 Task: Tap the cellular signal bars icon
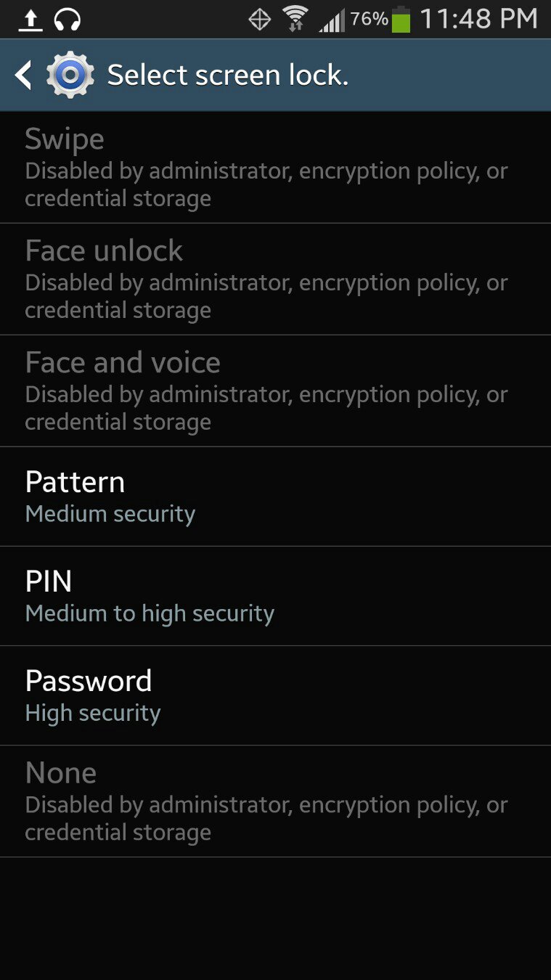pyautogui.click(x=332, y=20)
